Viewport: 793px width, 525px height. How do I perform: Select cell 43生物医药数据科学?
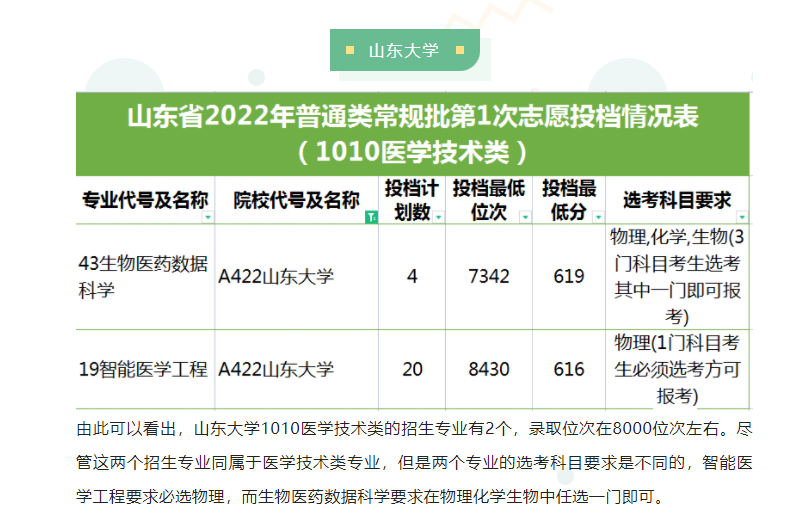(145, 277)
